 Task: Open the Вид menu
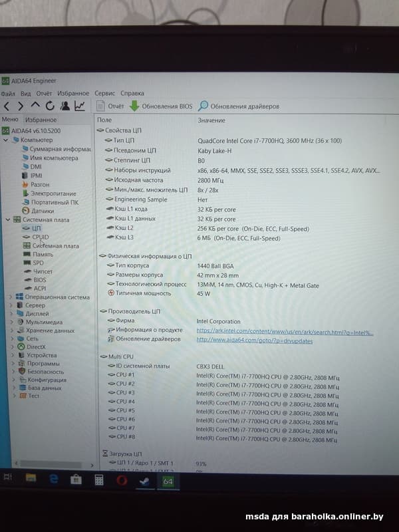25,93
